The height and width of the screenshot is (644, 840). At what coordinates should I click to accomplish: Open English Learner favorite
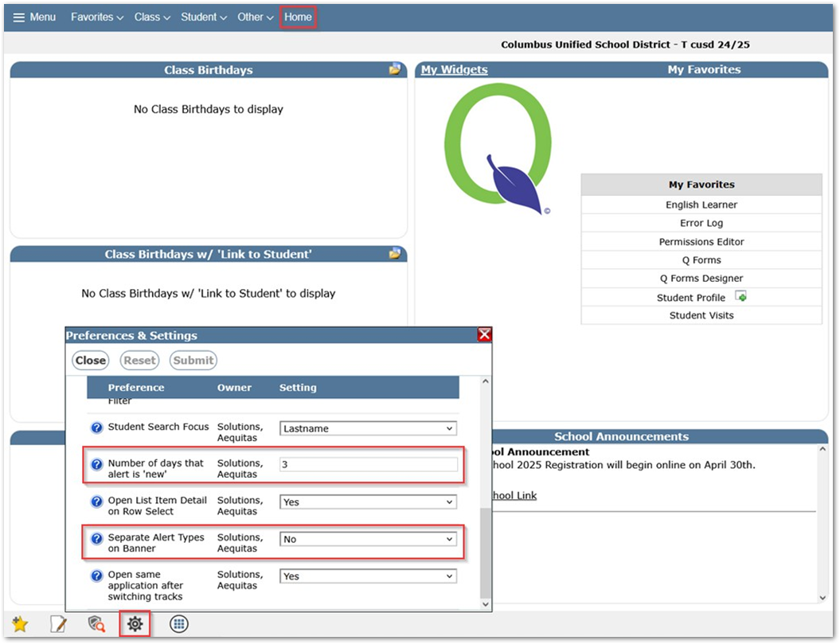pyautogui.click(x=701, y=205)
